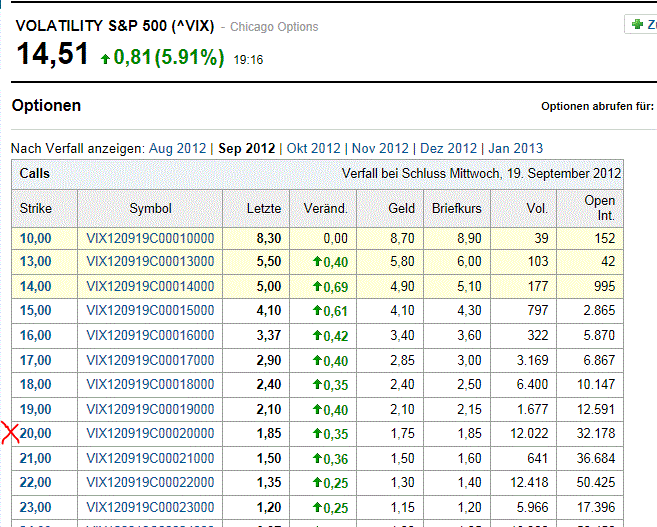Viewport: 657px width, 527px height.
Task: Open strike 14,00 link
Action: click(36, 286)
